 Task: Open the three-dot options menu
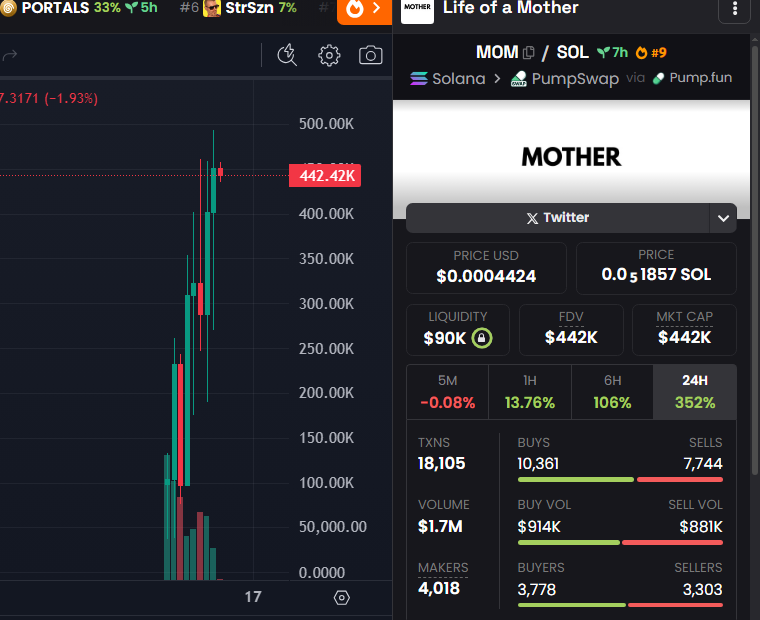[x=735, y=8]
